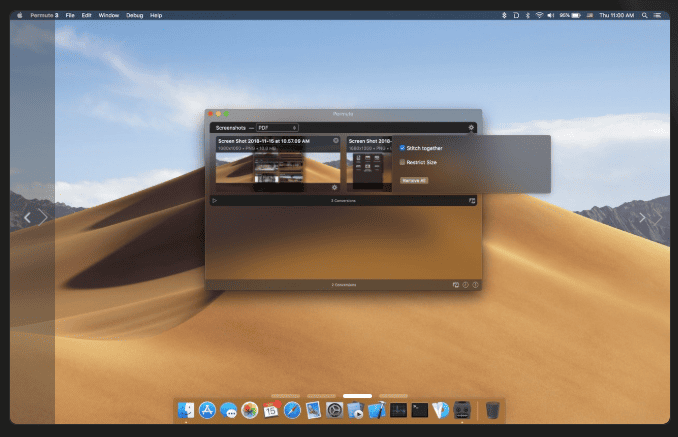Open the Help menu
The width and height of the screenshot is (678, 437).
click(156, 15)
